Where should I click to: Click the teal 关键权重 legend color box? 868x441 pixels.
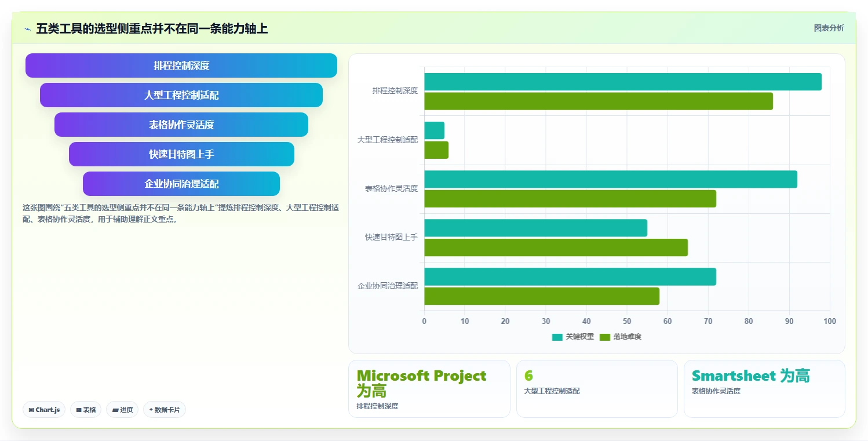click(x=557, y=337)
